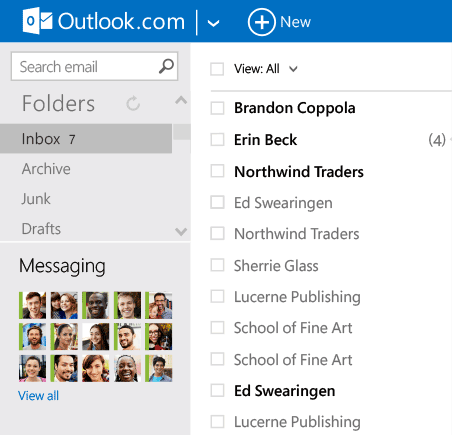Click the Outlook.com title text
This screenshot has width=452, height=435.
pos(121,22)
